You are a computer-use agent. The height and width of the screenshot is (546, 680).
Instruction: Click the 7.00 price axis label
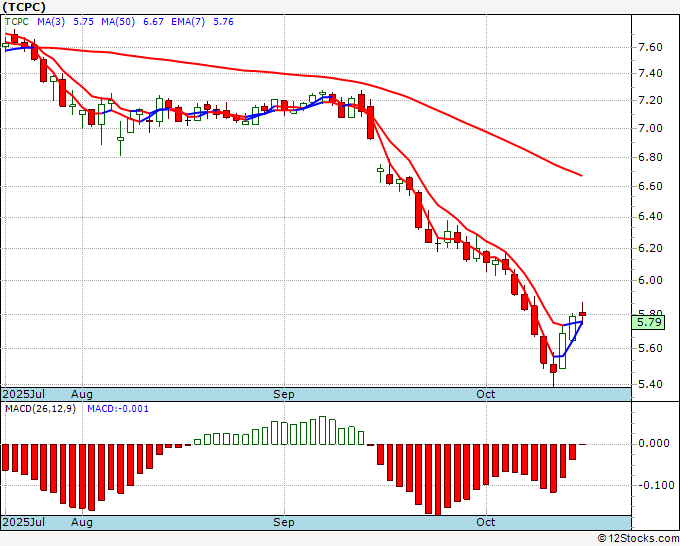651,128
